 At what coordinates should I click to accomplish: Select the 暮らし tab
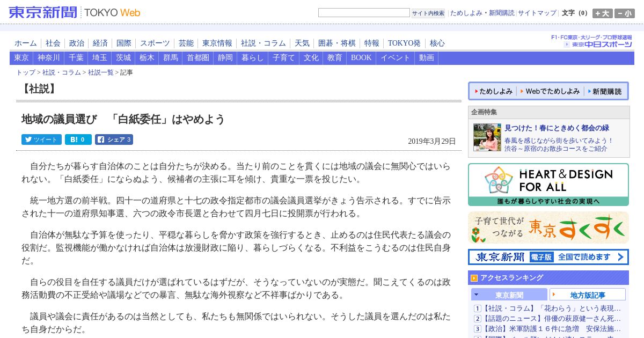click(253, 58)
